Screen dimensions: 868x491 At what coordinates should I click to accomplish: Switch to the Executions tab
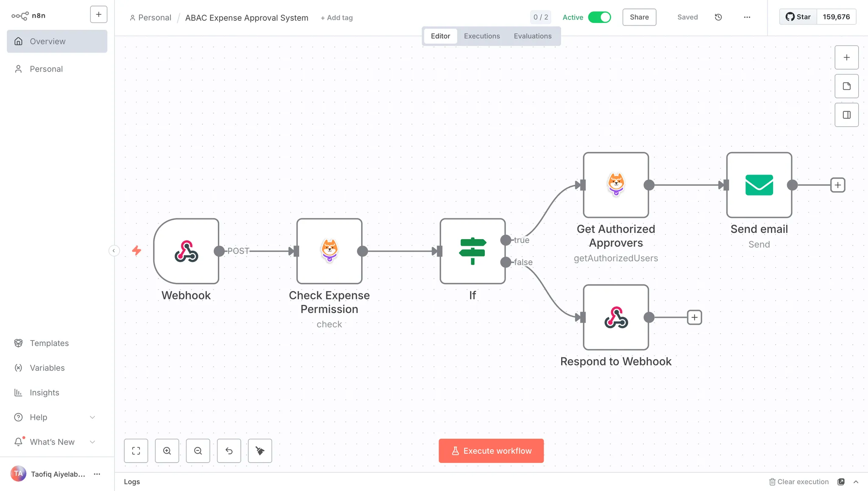(482, 36)
